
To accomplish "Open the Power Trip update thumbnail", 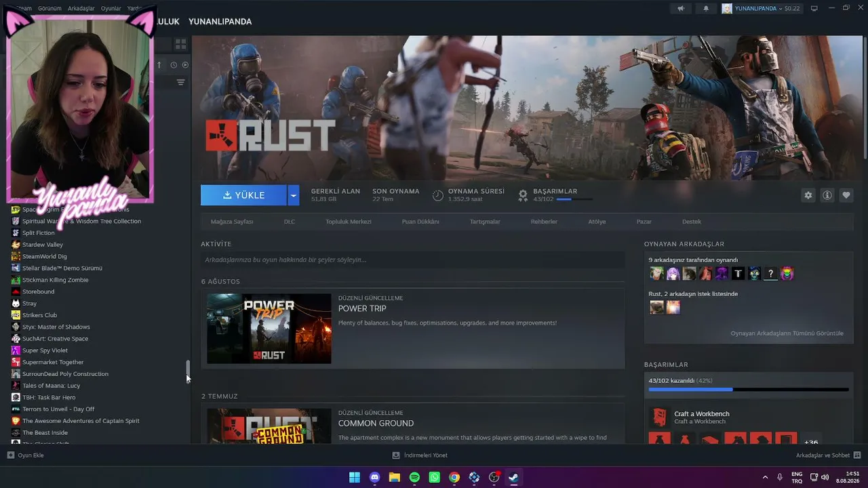I will (x=269, y=329).
